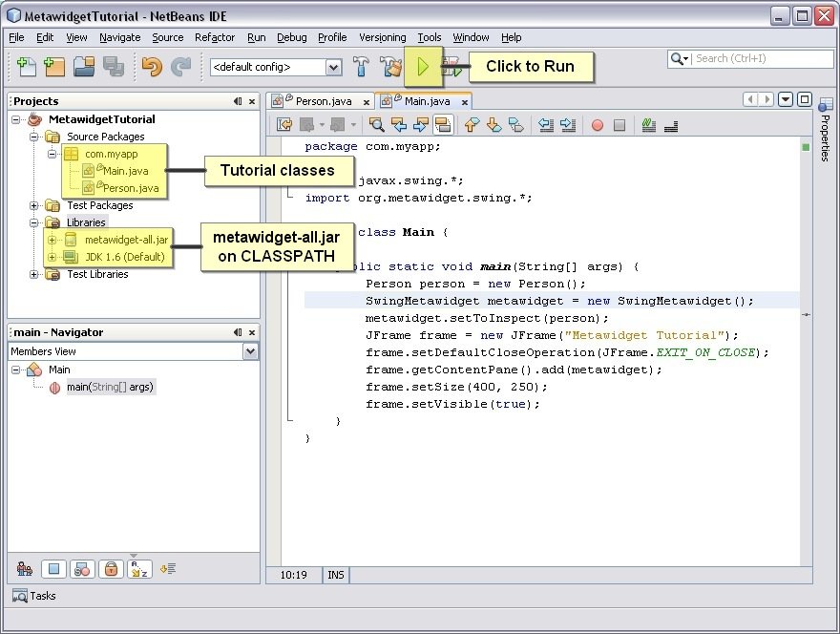Open the Tasks window at the bottom
This screenshot has width=840, height=634.
35,596
